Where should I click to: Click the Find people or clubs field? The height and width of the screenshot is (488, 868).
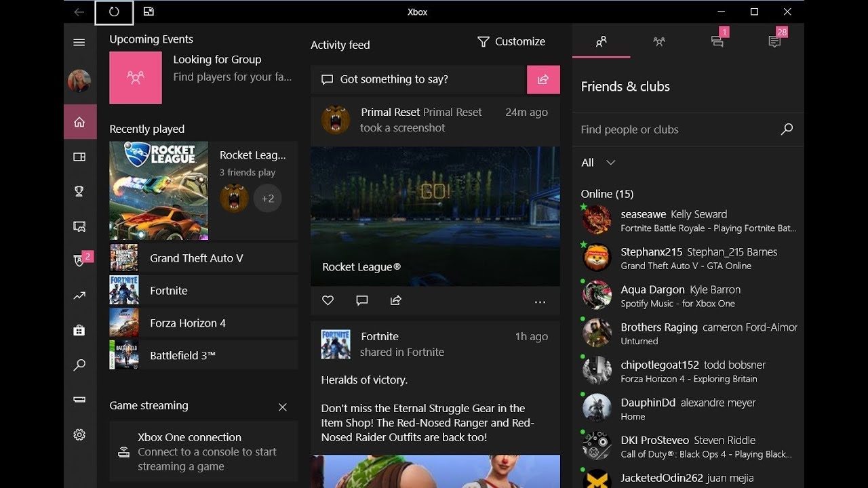(678, 129)
